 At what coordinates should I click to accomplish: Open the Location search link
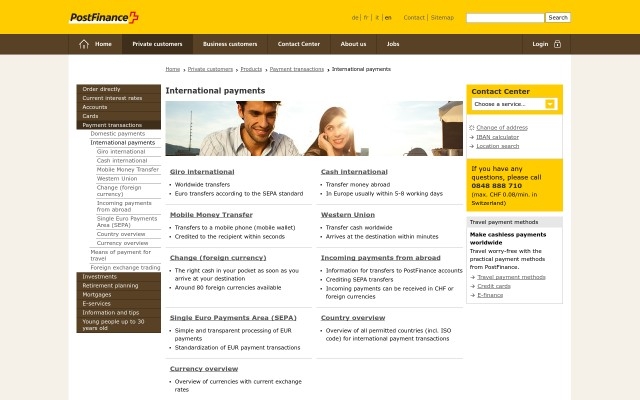coord(498,146)
